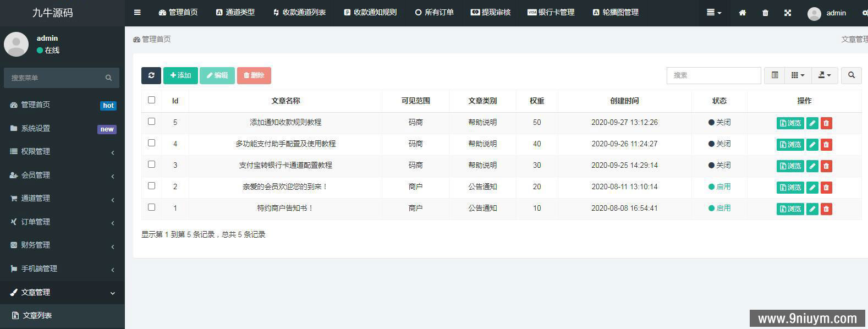
Task: Open the columns grid dropdown
Action: click(x=798, y=75)
